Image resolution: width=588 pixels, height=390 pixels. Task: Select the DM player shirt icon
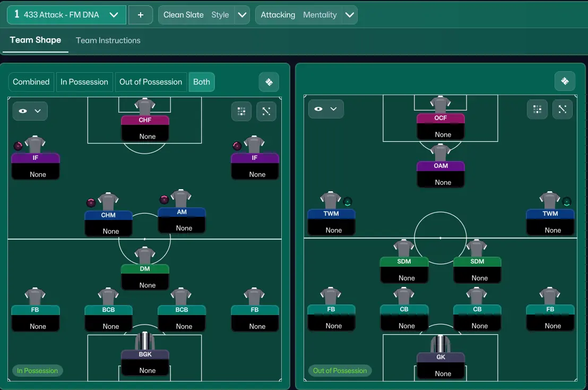(145, 256)
